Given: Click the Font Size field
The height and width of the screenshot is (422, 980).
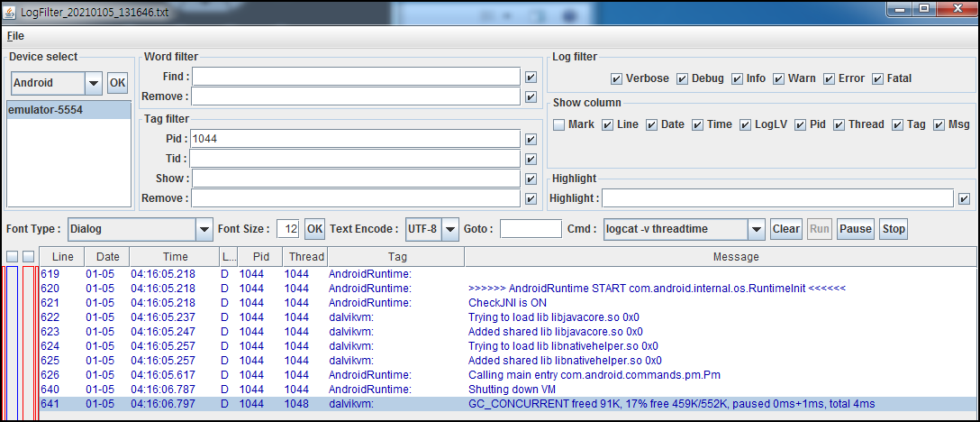Looking at the screenshot, I should pos(288,229).
